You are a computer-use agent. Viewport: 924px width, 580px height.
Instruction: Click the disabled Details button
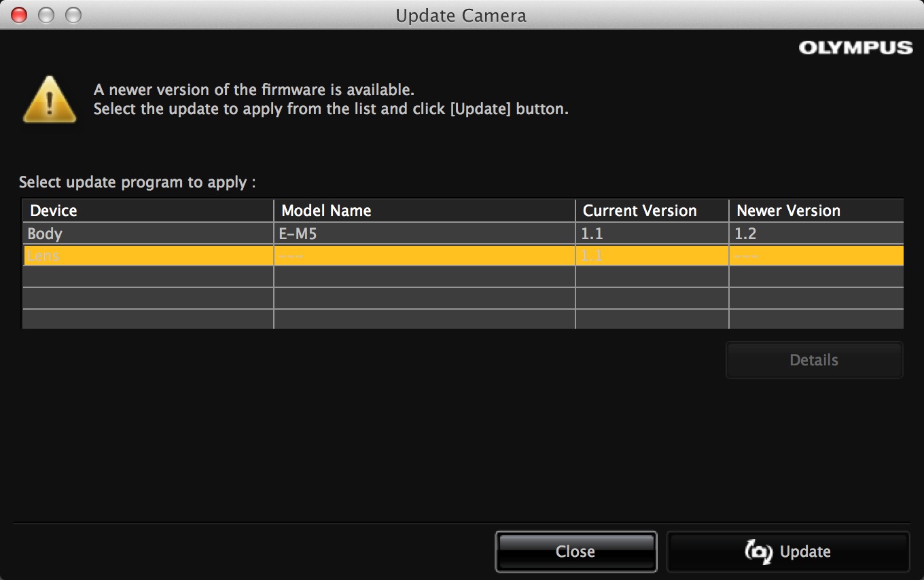[x=814, y=360]
